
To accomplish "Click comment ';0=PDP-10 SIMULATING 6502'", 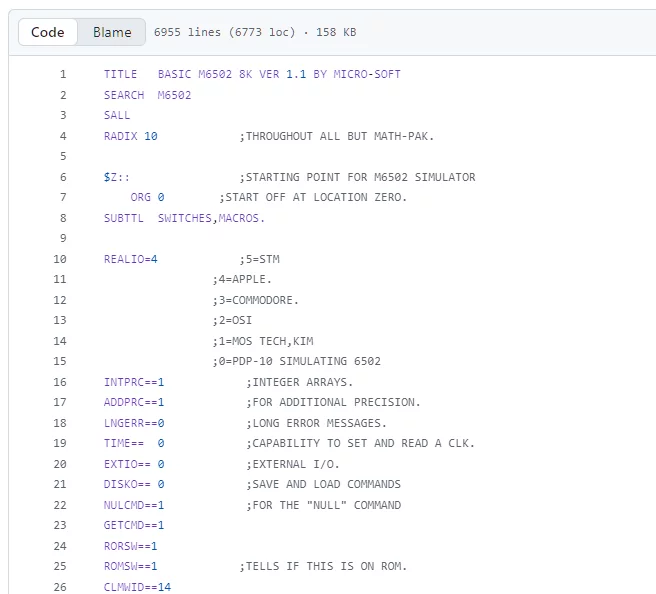I will point(297,361).
